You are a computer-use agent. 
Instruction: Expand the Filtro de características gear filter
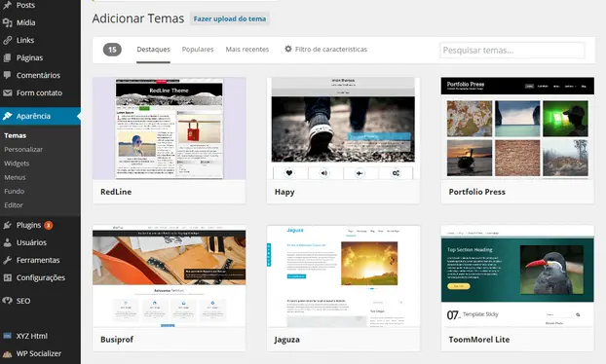click(325, 49)
